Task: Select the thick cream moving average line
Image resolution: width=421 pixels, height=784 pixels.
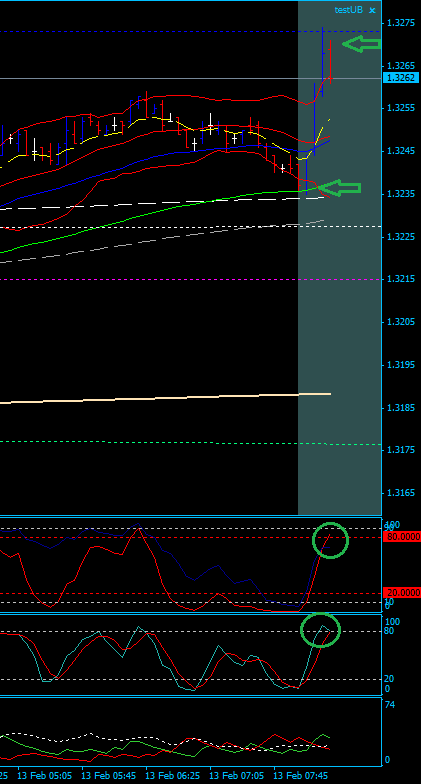Action: coord(165,398)
